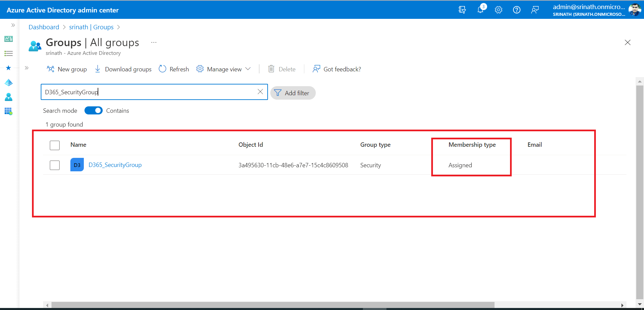Click the help question mark icon
Screen dimensions: 644x310
(517, 10)
